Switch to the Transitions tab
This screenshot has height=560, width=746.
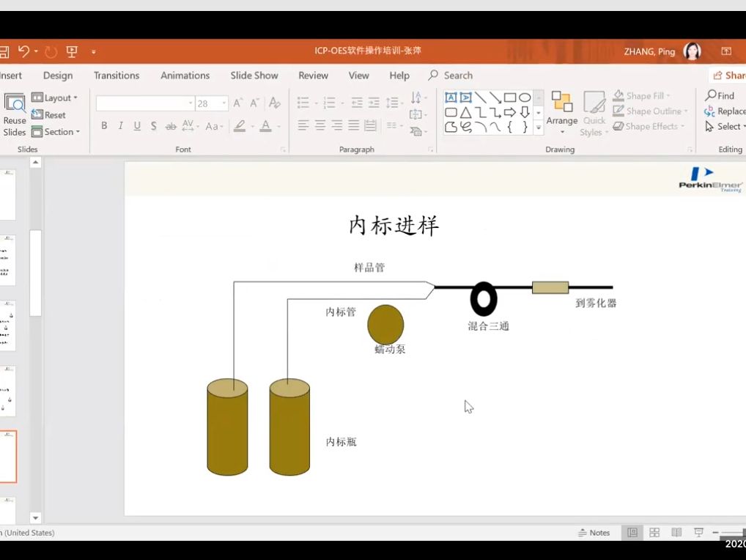(x=117, y=75)
